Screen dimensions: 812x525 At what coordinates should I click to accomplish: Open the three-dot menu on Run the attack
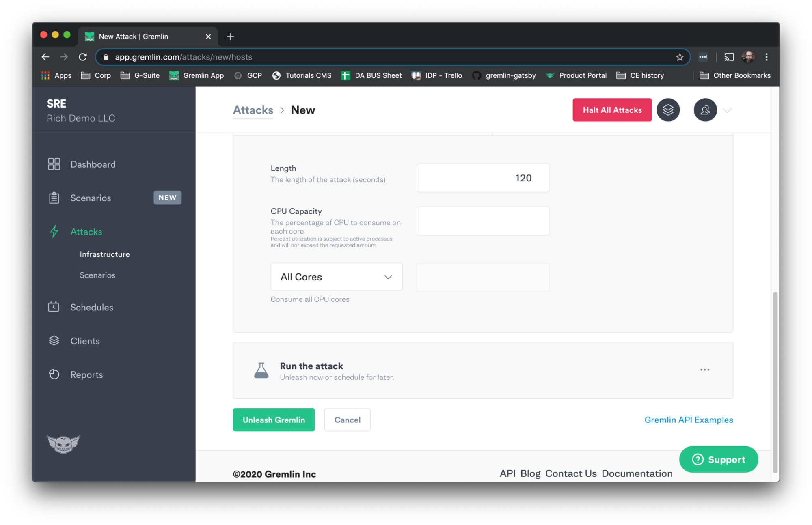point(705,370)
